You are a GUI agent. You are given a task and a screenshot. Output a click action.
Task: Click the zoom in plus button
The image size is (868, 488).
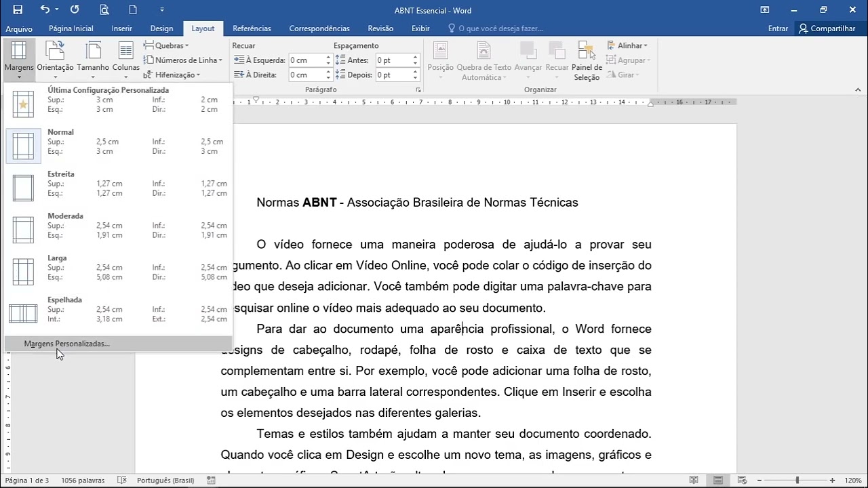coord(833,481)
